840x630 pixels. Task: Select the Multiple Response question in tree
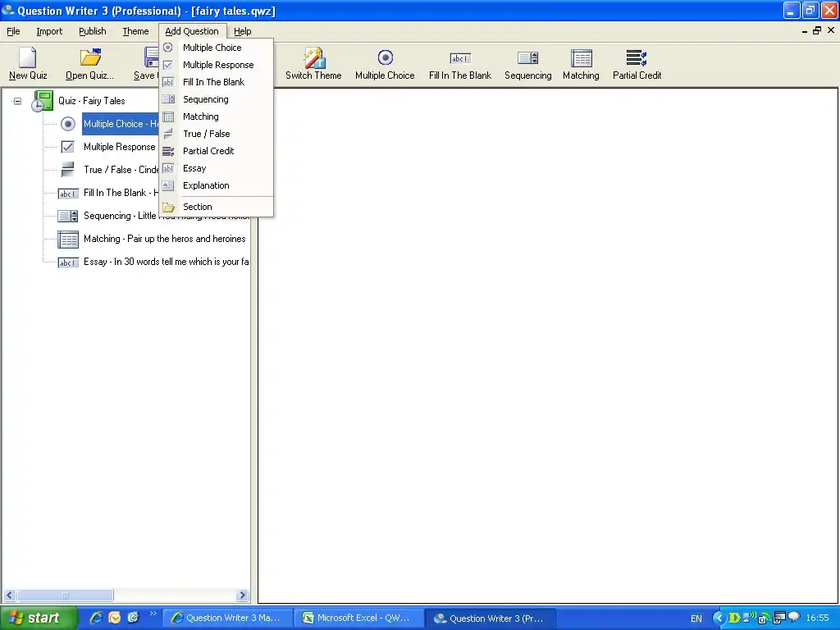click(119, 147)
